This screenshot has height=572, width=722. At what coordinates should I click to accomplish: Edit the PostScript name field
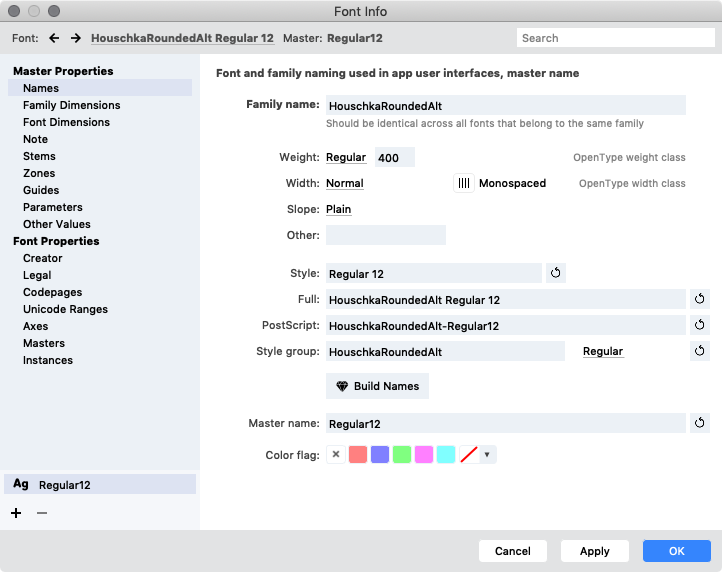pyautogui.click(x=506, y=325)
